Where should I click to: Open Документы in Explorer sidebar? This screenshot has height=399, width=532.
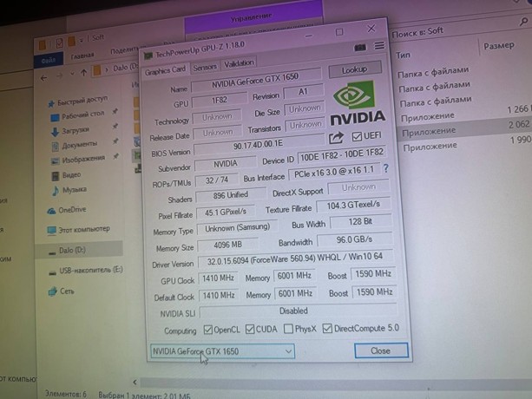75,145
